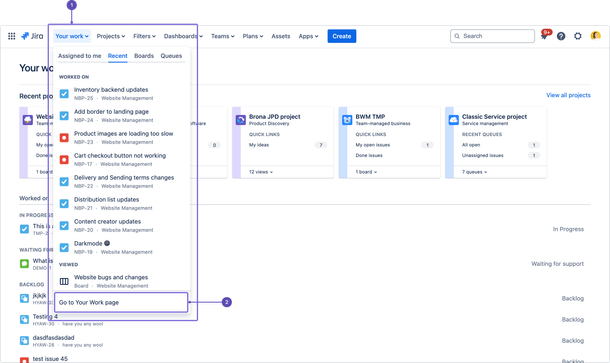Open the test issue 45 row

[x=50, y=359]
